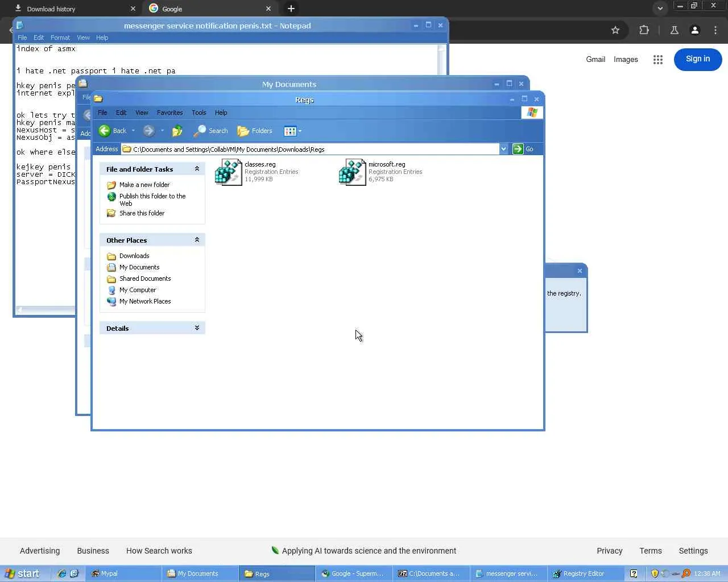Bookmark this page with the star icon
This screenshot has height=582, width=728.
pyautogui.click(x=615, y=30)
